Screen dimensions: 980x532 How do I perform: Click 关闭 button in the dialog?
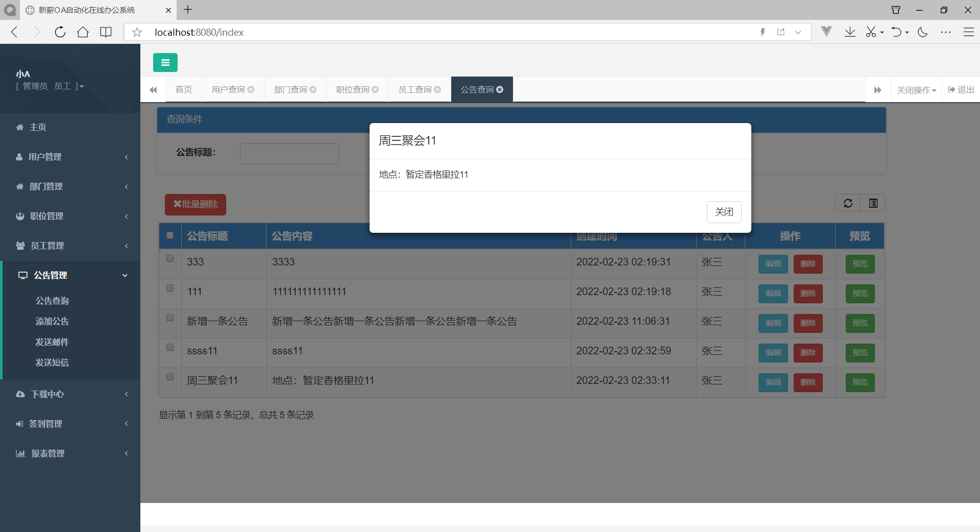724,212
